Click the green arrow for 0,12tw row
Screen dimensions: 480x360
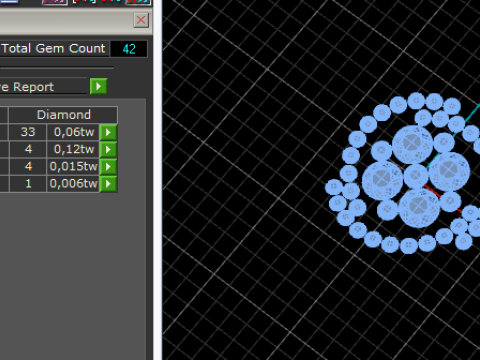(x=108, y=149)
